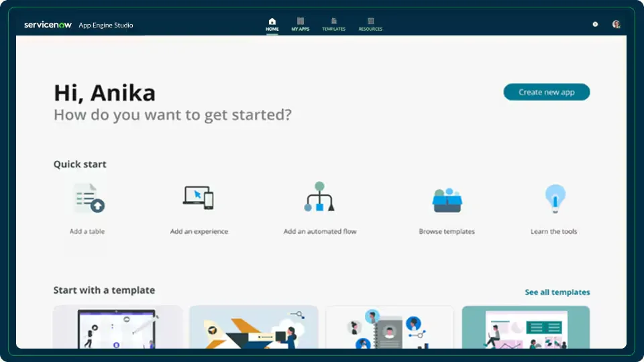Viewport: 644px width, 362px height.
Task: Click the Add an experience devices icon
Action: 199,198
